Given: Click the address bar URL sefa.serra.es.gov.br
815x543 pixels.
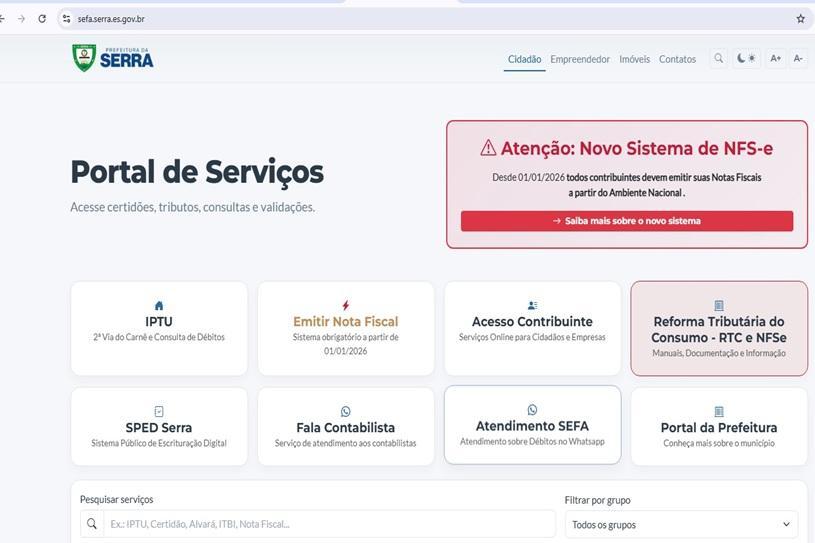Looking at the screenshot, I should [x=111, y=19].
